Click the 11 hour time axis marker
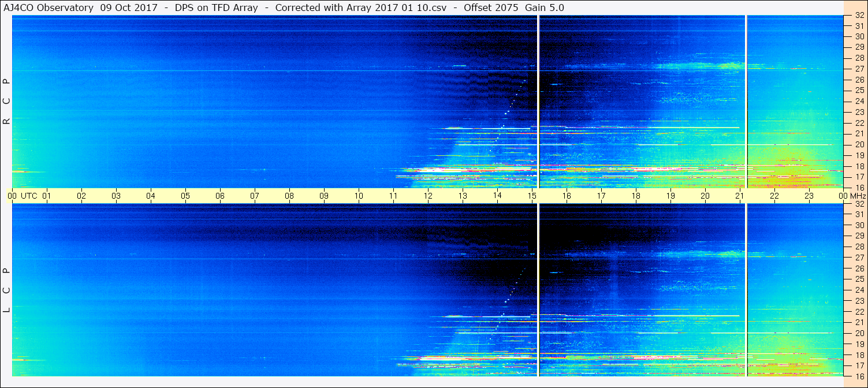The height and width of the screenshot is (388, 868). pyautogui.click(x=393, y=196)
